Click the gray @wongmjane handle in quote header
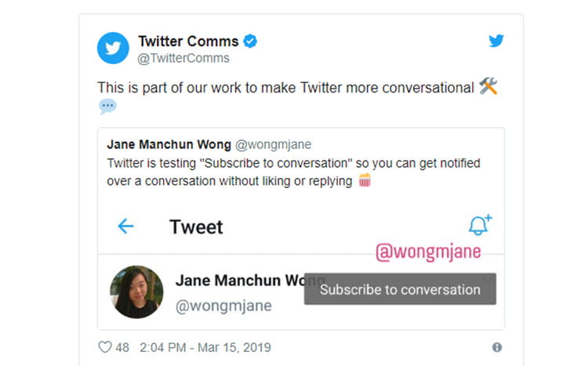Image resolution: width=588 pixels, height=366 pixels. pos(273,144)
